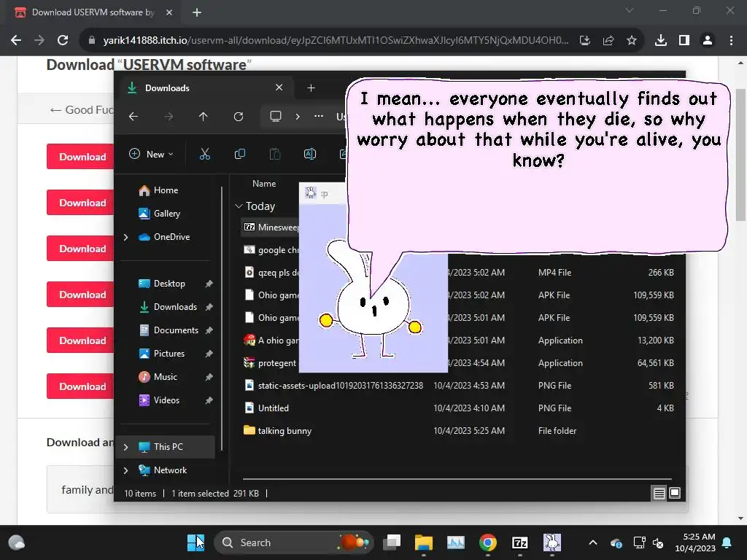Go up one folder level in Explorer

(x=203, y=117)
